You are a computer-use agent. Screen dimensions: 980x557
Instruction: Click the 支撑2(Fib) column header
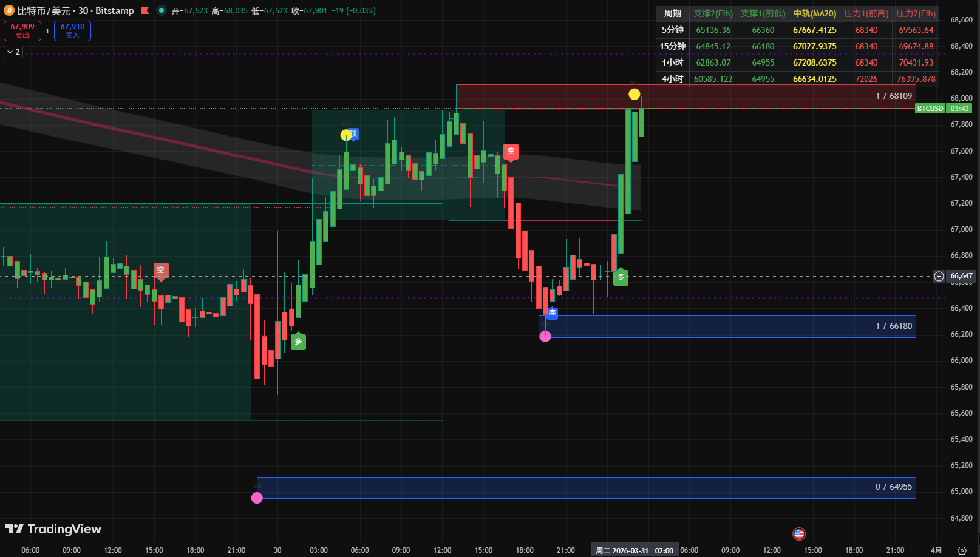coord(713,13)
